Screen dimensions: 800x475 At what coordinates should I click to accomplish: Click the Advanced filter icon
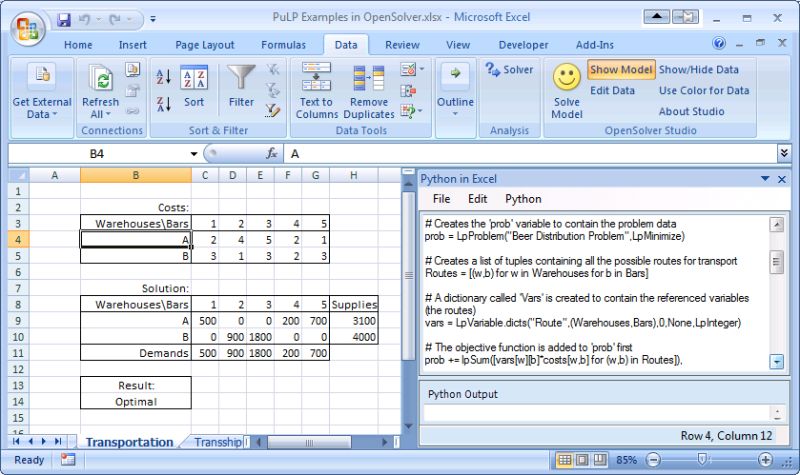pyautogui.click(x=273, y=110)
